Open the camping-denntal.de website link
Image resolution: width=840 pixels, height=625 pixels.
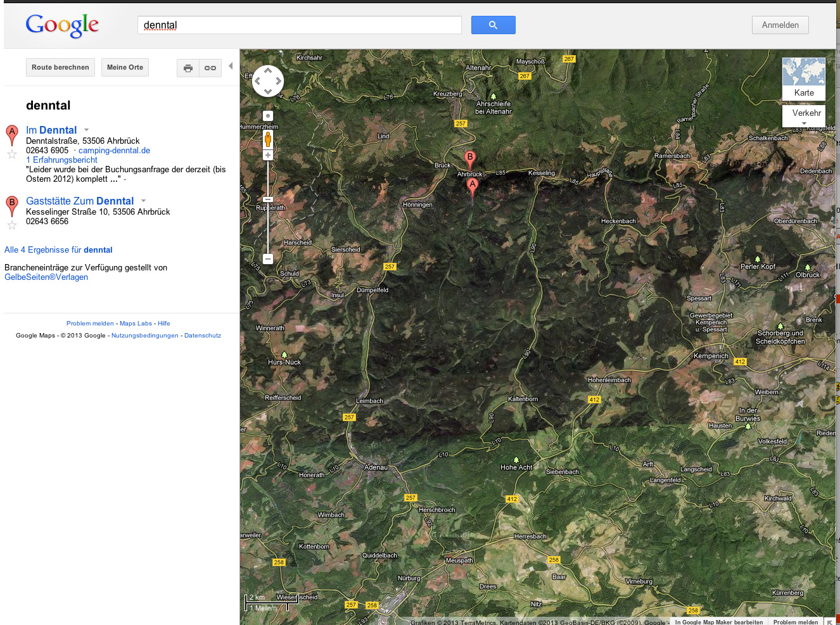[114, 151]
